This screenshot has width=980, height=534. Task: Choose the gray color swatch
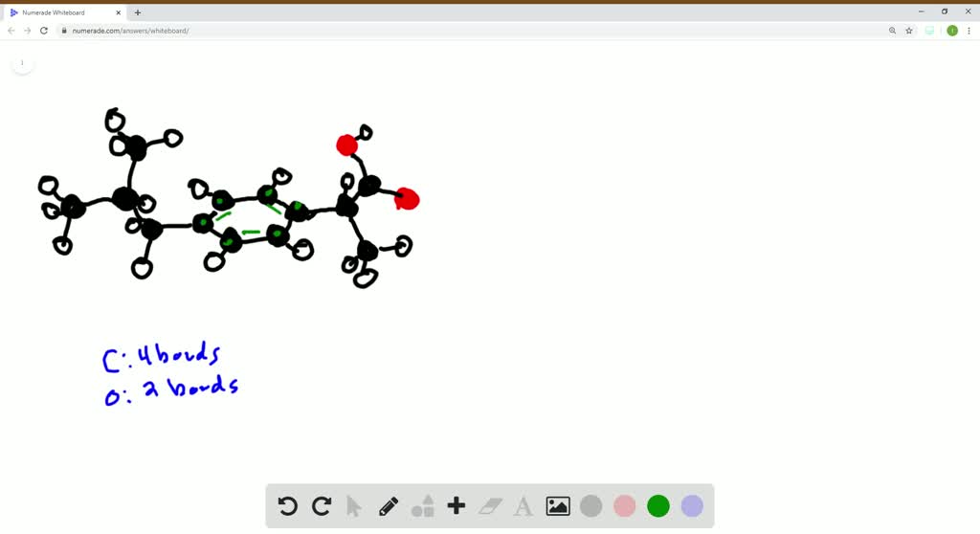pyautogui.click(x=590, y=506)
